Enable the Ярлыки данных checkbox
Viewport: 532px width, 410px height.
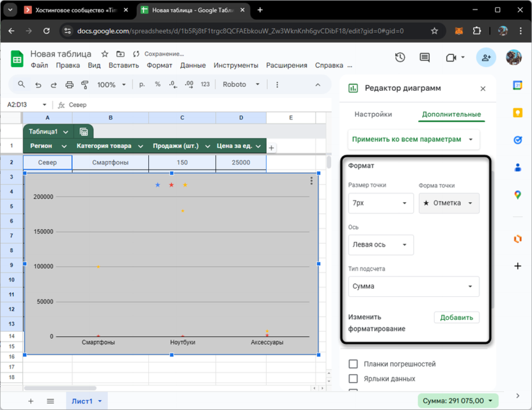tap(353, 379)
